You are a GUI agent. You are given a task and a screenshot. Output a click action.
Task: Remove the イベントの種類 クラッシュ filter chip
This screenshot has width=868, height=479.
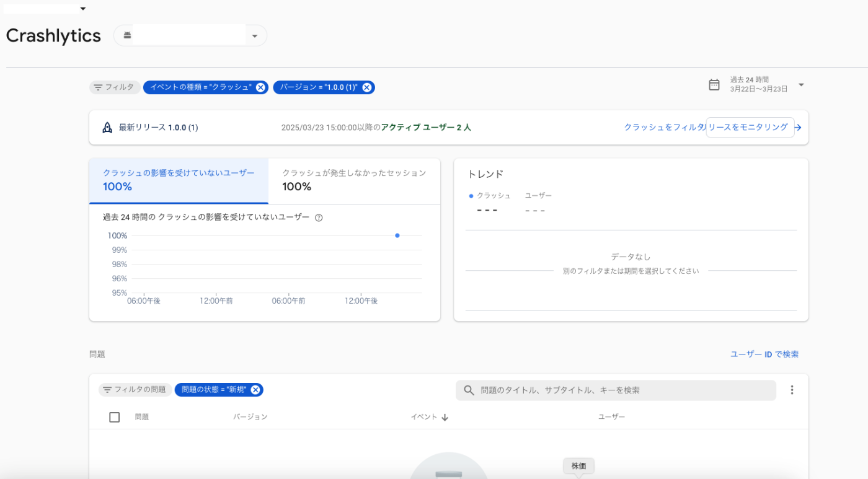260,87
